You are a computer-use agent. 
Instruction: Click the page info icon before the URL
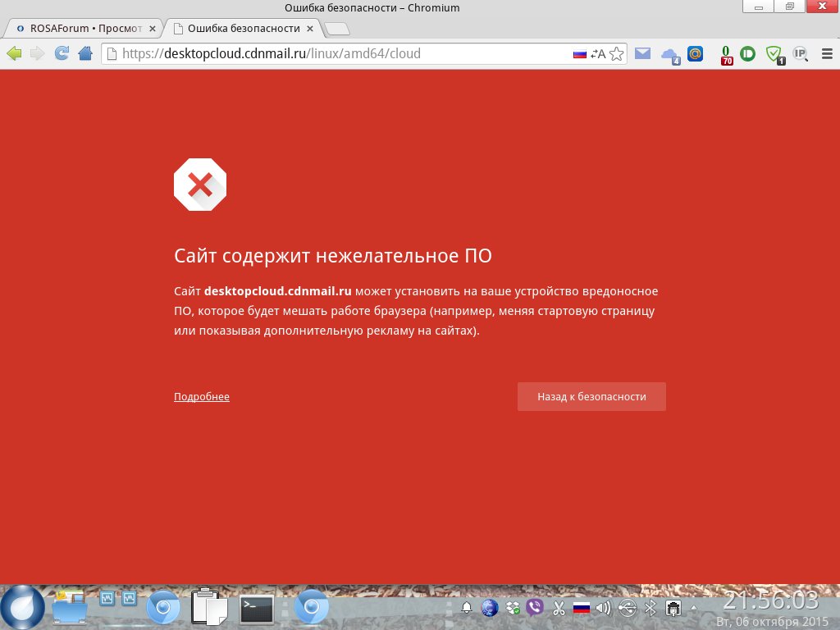(112, 53)
